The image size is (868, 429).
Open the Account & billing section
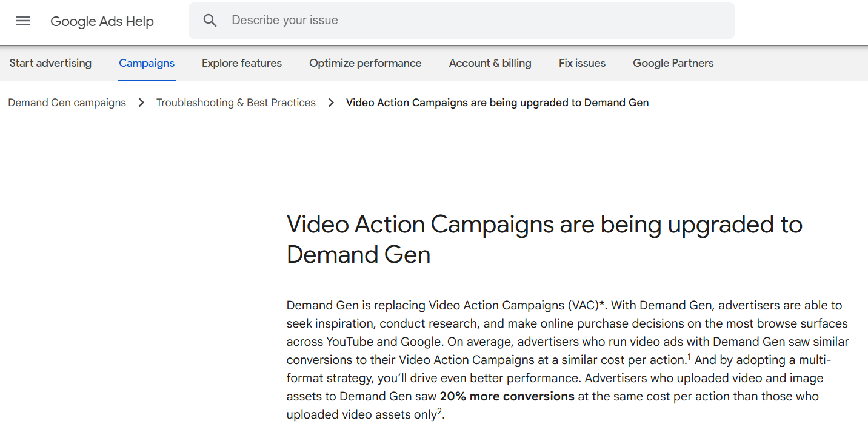[x=490, y=62]
